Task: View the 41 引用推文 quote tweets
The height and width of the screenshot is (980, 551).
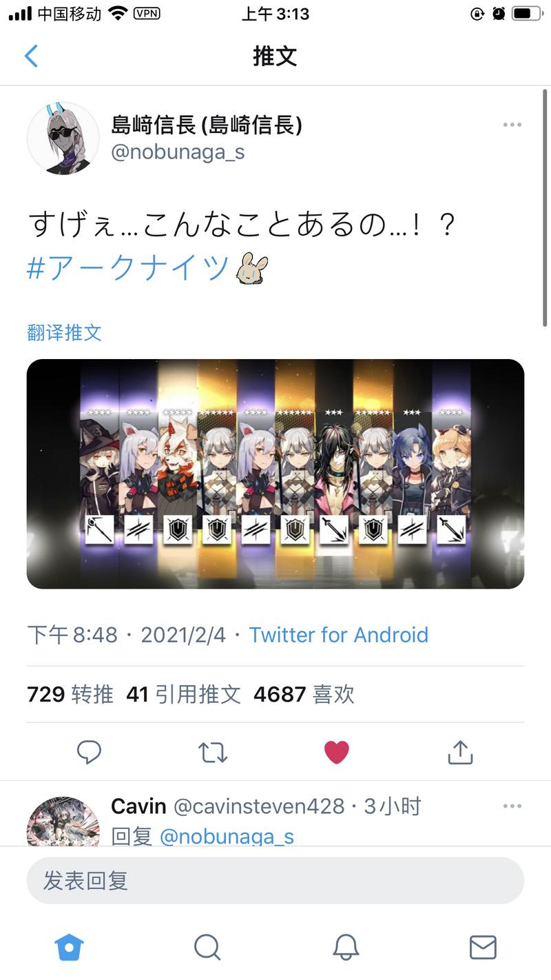Action: pyautogui.click(x=183, y=694)
